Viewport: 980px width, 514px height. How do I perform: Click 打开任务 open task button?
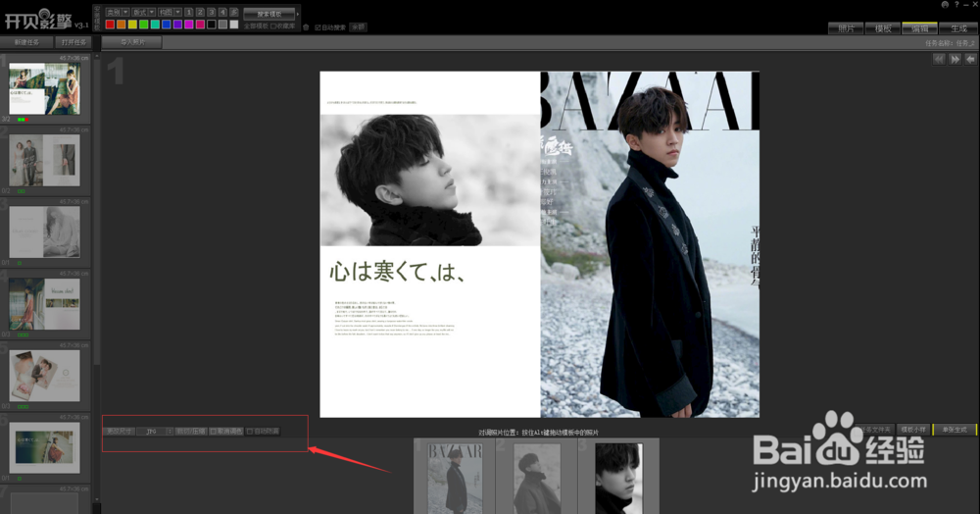pos(73,42)
